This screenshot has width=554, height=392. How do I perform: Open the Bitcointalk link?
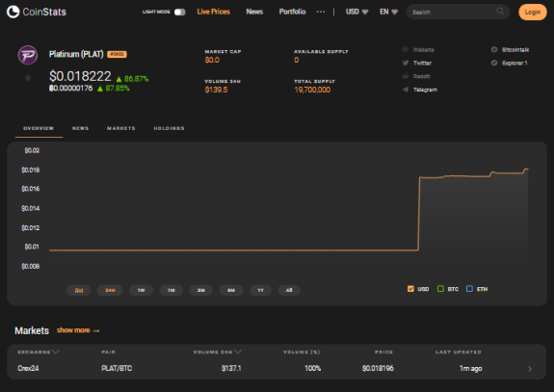pyautogui.click(x=515, y=50)
